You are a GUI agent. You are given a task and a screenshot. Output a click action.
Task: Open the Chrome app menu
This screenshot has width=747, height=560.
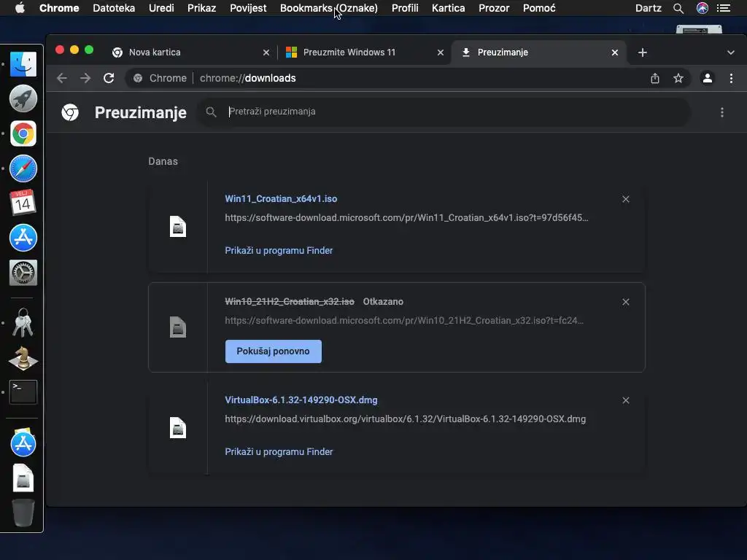(59, 8)
